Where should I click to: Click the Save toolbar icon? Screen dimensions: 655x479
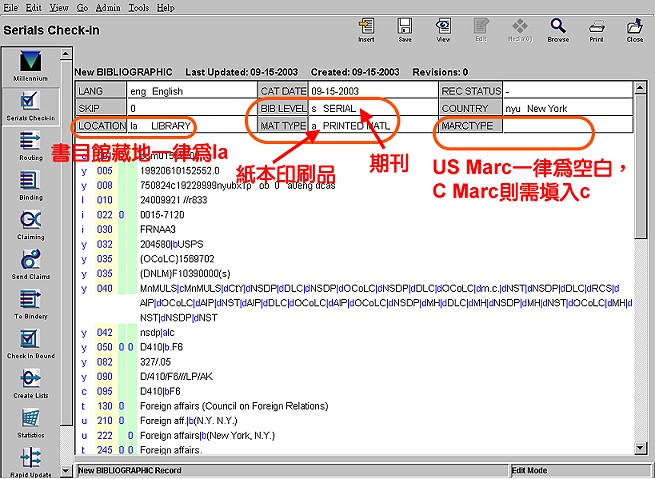point(405,29)
